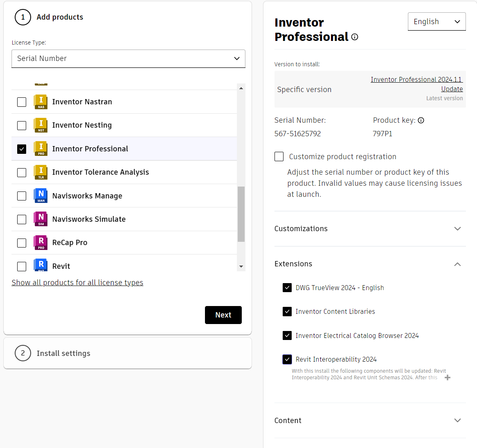Open the License Type dropdown
The image size is (477, 448).
coord(128,59)
